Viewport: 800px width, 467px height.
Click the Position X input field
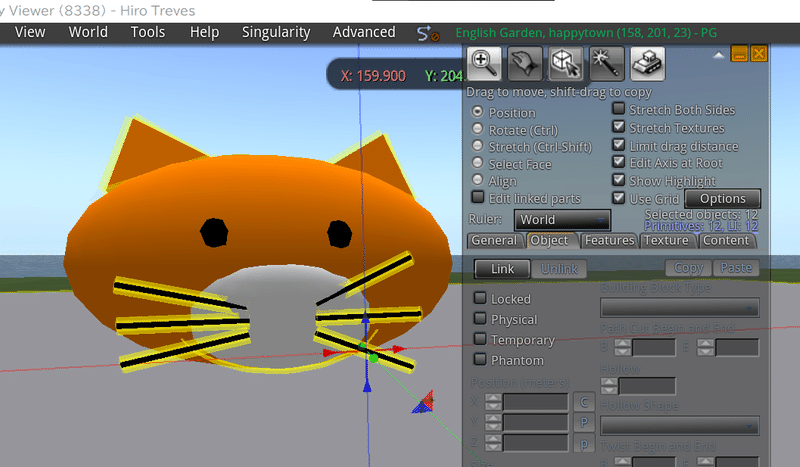pos(535,402)
